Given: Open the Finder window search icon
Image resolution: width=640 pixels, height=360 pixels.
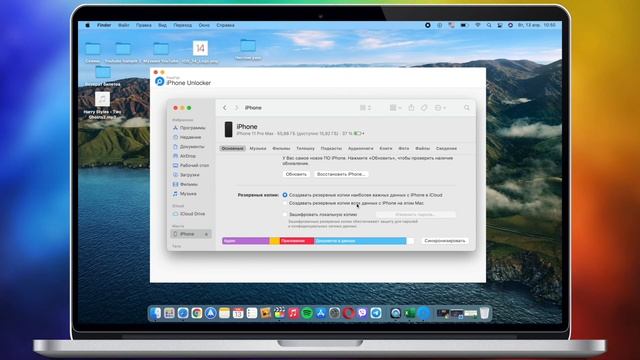Looking at the screenshot, I should [467, 108].
